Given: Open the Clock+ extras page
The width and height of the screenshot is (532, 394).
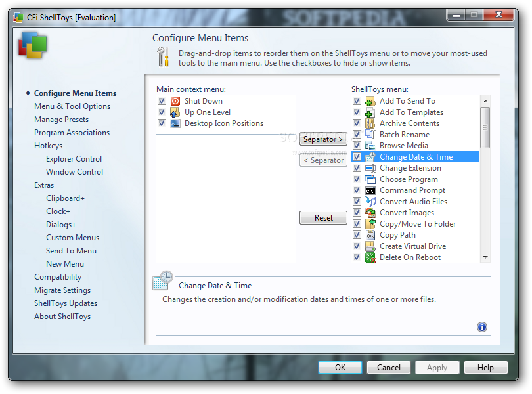Looking at the screenshot, I should pos(58,211).
